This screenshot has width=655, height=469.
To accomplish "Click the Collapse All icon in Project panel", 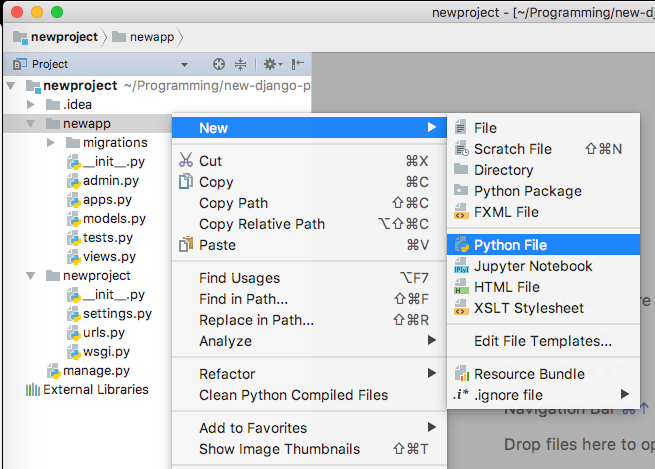I will [241, 64].
